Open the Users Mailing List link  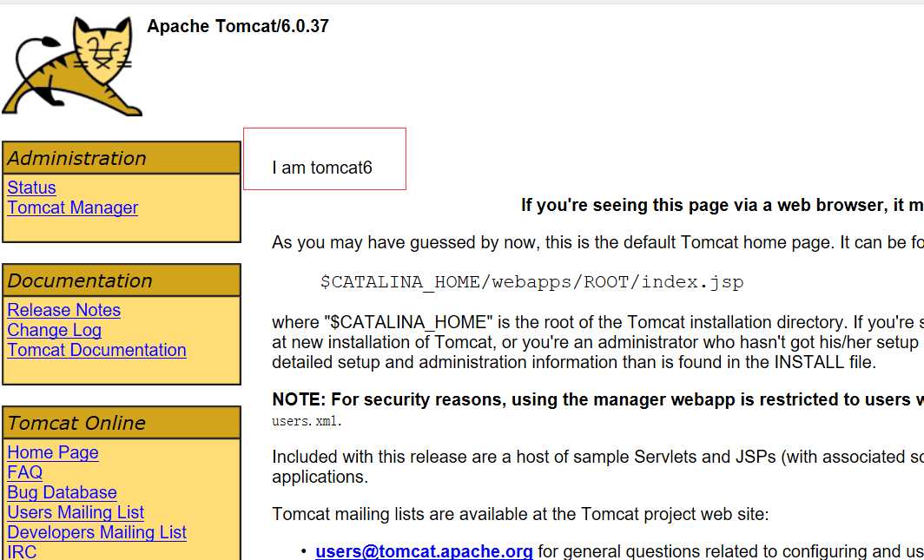[x=76, y=512]
